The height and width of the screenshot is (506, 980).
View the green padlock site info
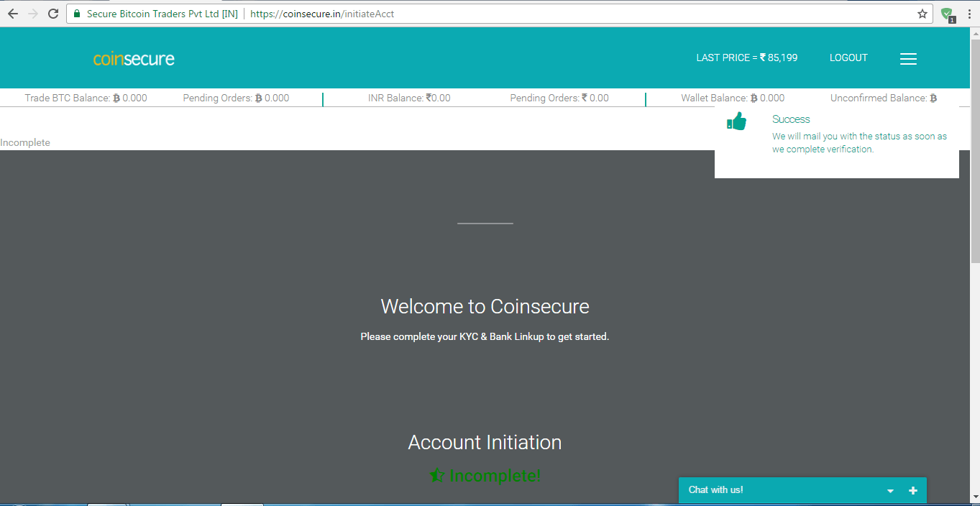coord(78,14)
